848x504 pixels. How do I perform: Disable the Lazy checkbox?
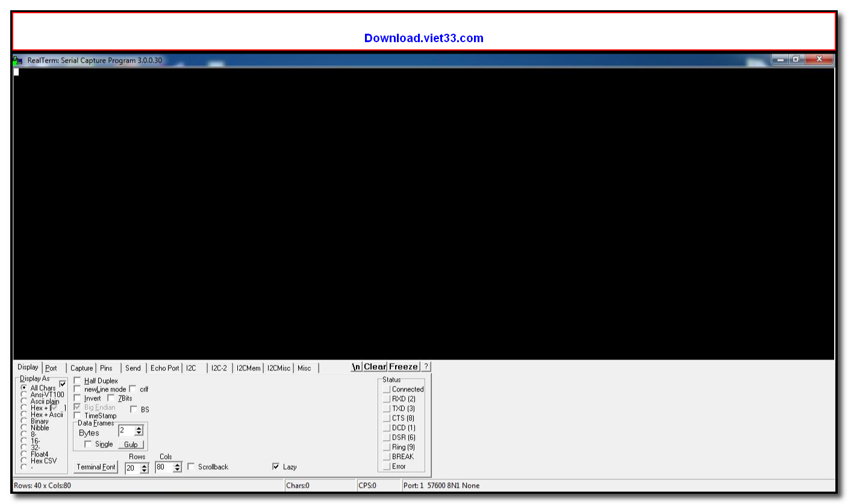(x=276, y=467)
